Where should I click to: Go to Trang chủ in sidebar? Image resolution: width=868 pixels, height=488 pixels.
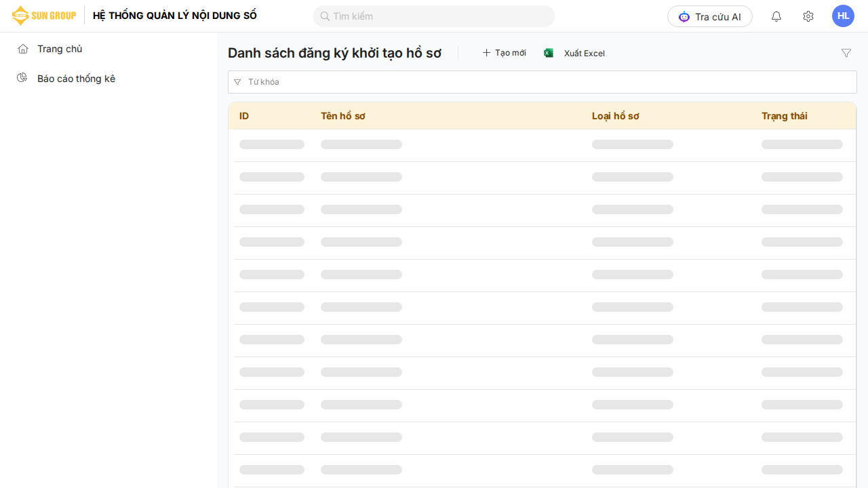(x=60, y=49)
